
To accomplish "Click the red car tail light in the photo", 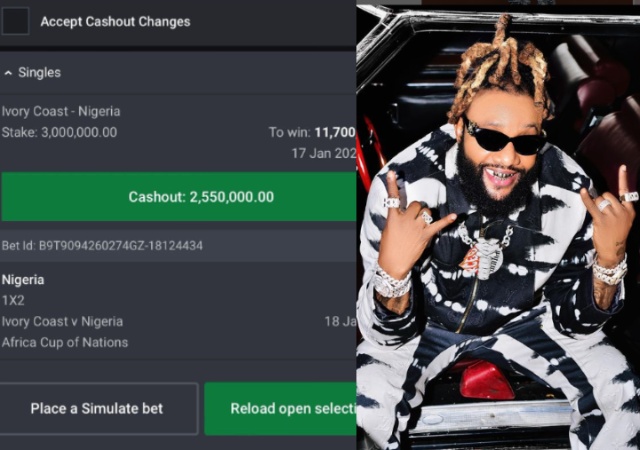I will (x=487, y=381).
